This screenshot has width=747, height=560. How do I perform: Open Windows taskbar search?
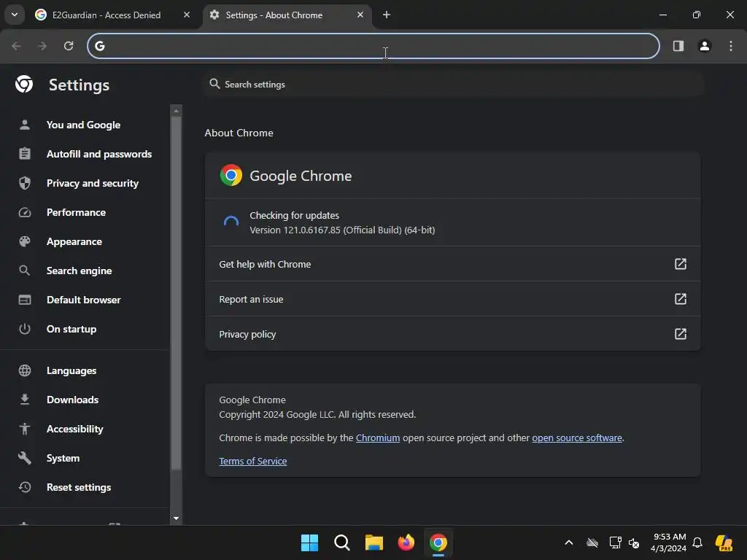click(x=341, y=542)
